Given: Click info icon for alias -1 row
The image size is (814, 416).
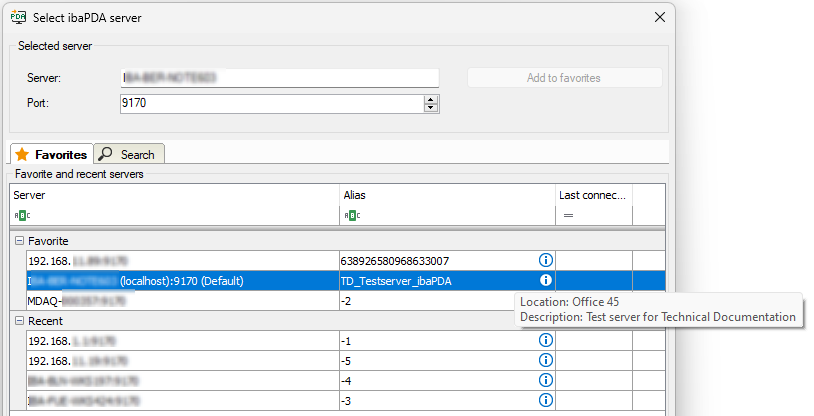Looking at the screenshot, I should pyautogui.click(x=546, y=340).
